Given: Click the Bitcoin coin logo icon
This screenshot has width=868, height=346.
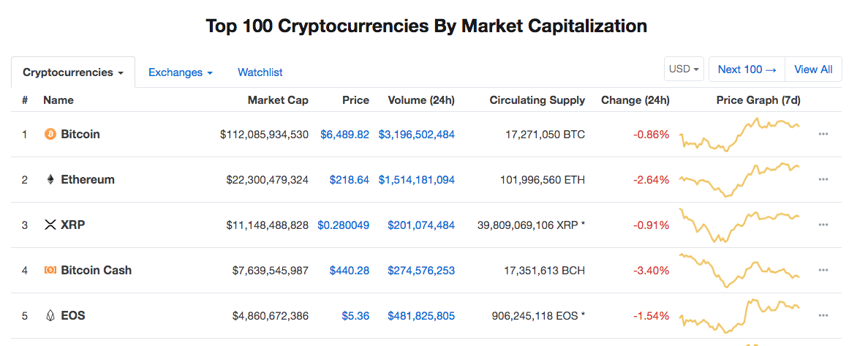Looking at the screenshot, I should tap(50, 134).
